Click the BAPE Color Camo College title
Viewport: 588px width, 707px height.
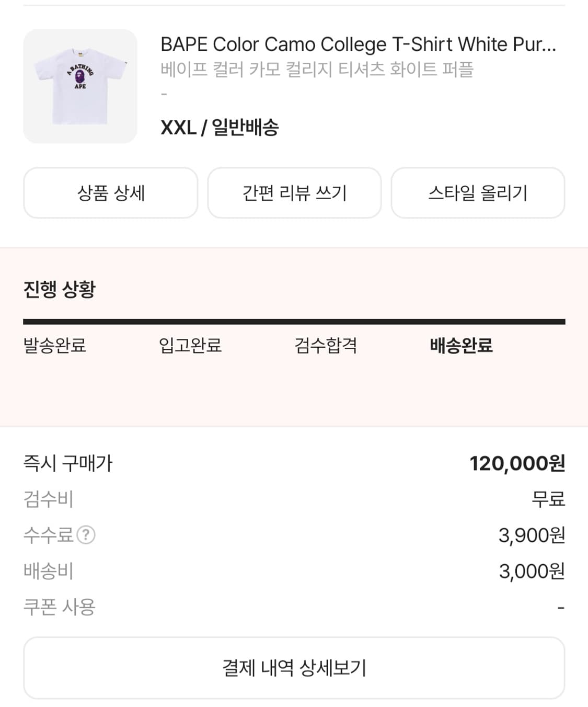pos(358,44)
